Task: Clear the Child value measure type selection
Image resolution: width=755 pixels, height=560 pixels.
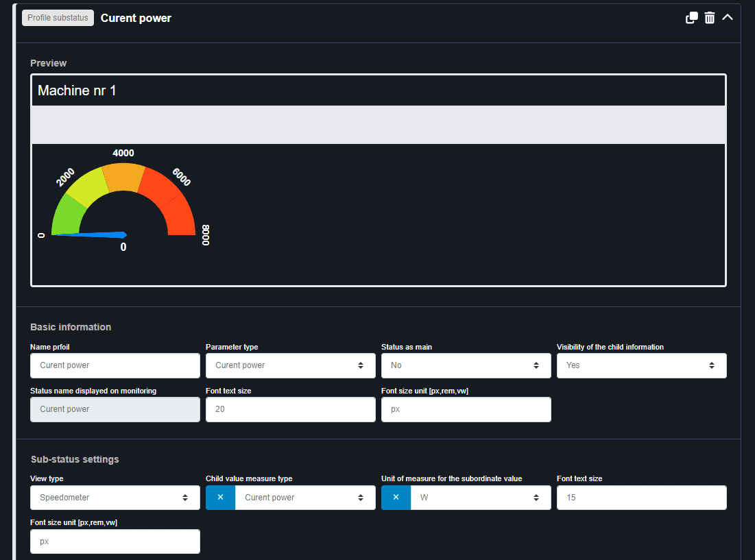Action: tap(221, 498)
